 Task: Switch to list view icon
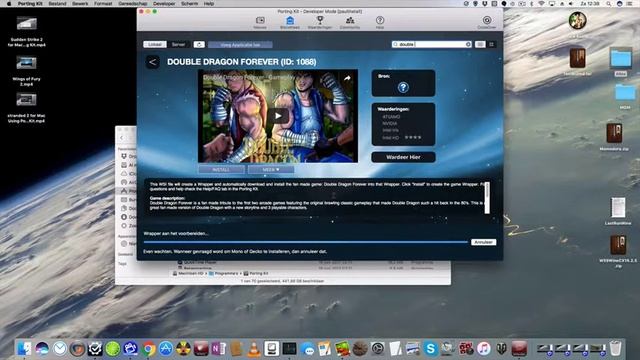pos(480,44)
